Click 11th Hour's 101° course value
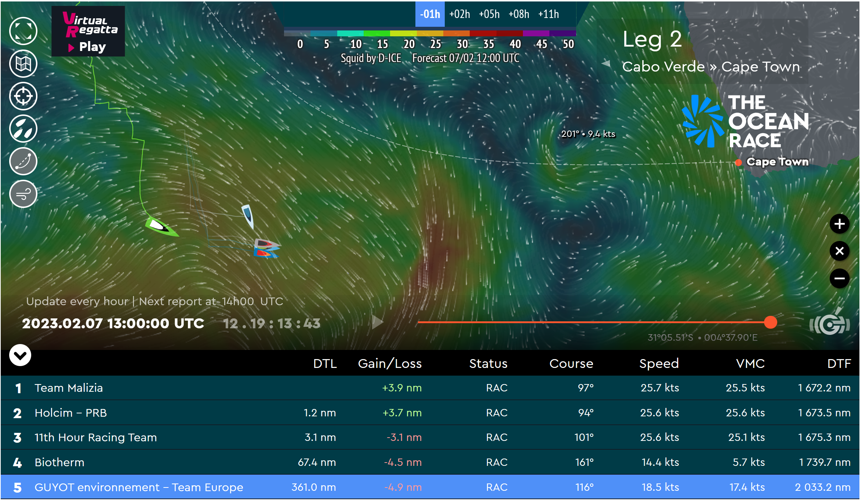The height and width of the screenshot is (504, 862). pyautogui.click(x=584, y=437)
